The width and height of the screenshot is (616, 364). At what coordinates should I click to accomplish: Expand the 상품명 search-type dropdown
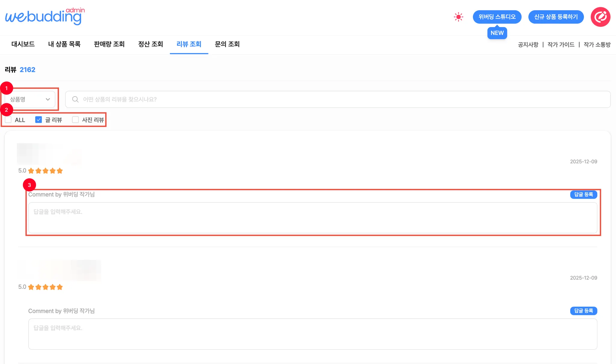click(x=30, y=99)
